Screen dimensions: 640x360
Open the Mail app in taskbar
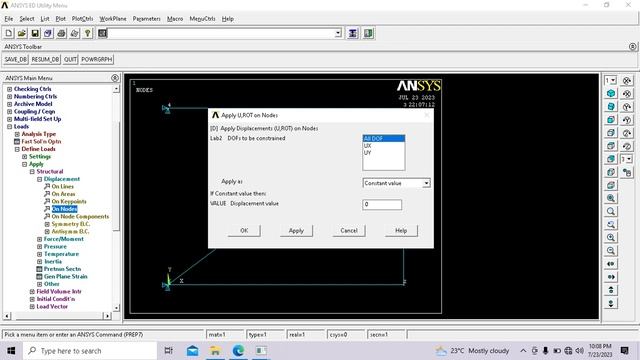[192, 350]
